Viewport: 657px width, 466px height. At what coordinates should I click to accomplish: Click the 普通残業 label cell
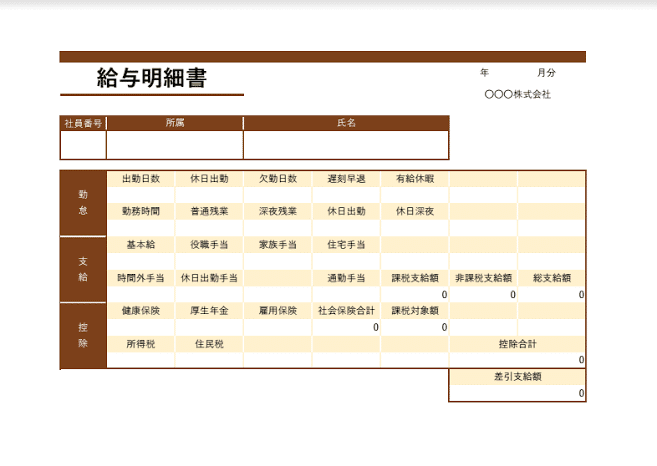[x=209, y=212]
